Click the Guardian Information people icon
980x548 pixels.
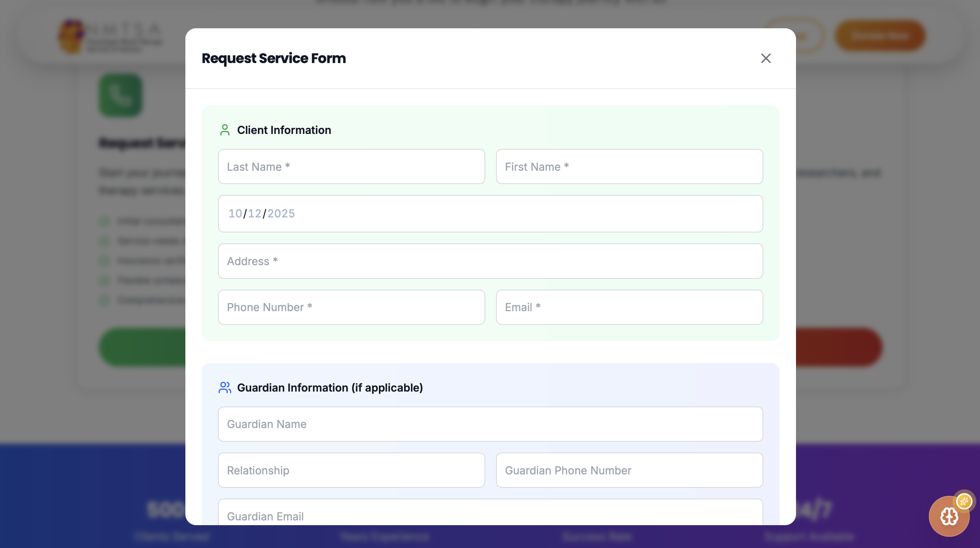coord(225,387)
